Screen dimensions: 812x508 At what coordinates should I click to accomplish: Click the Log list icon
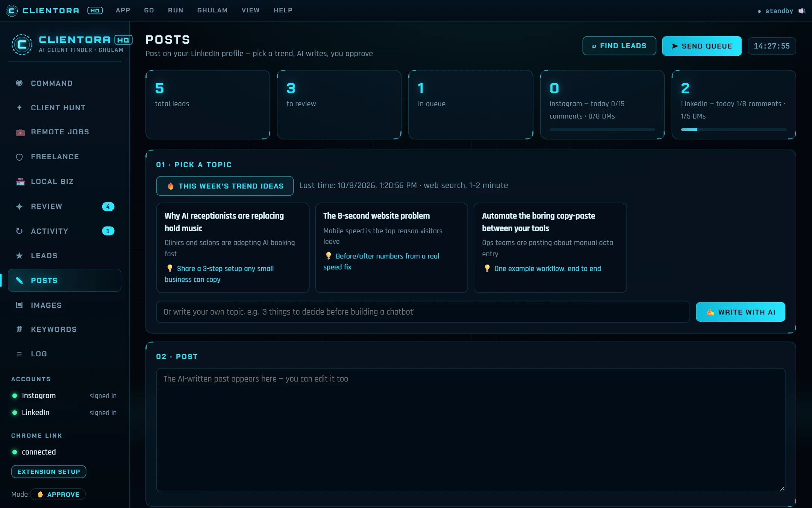[19, 354]
